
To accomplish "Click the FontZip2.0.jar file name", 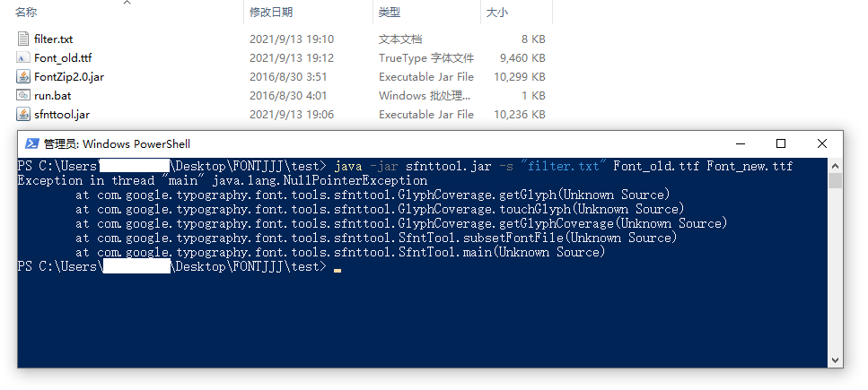I will [68, 77].
